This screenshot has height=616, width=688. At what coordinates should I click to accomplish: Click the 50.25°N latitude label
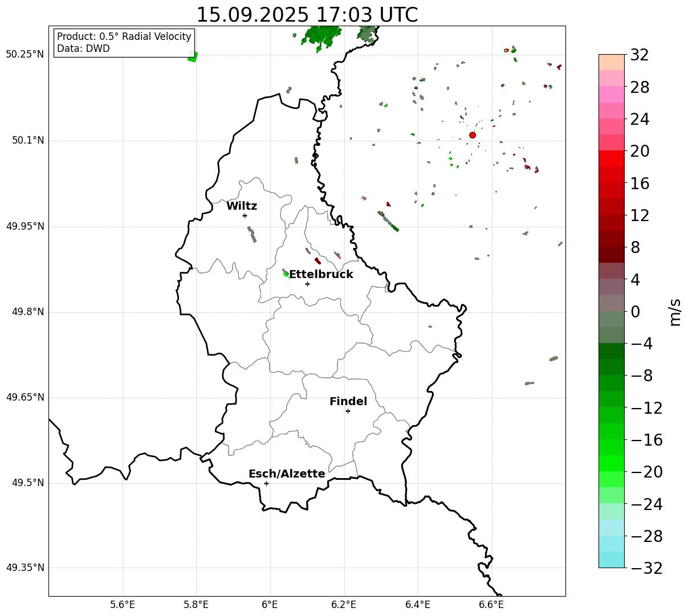25,55
